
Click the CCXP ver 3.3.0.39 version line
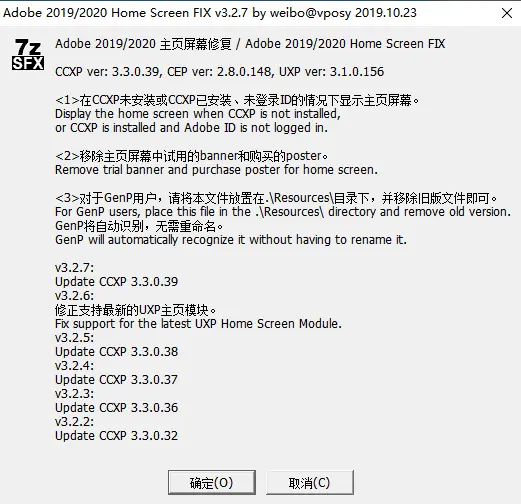(x=219, y=72)
